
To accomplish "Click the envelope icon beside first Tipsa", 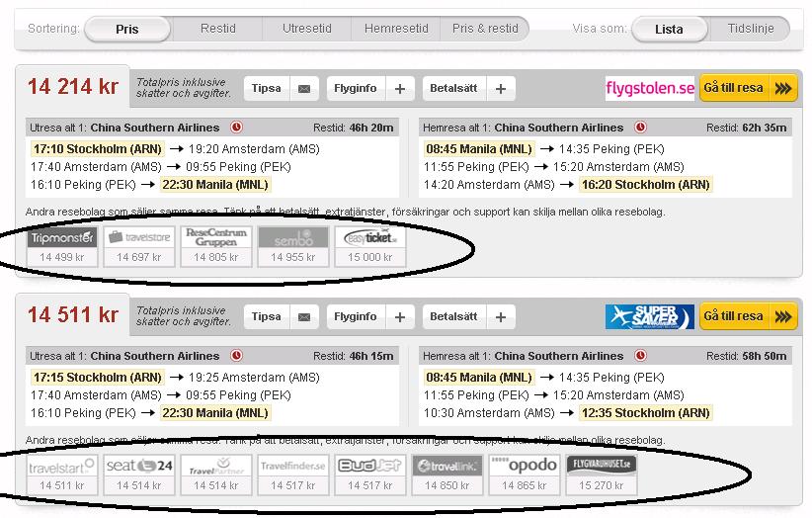I will click(x=304, y=89).
